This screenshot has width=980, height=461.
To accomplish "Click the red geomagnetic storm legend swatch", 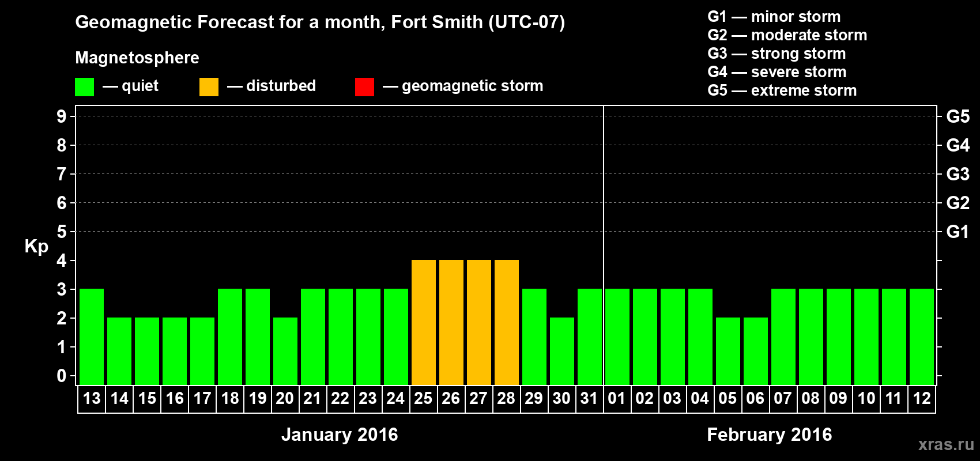I will [x=365, y=87].
